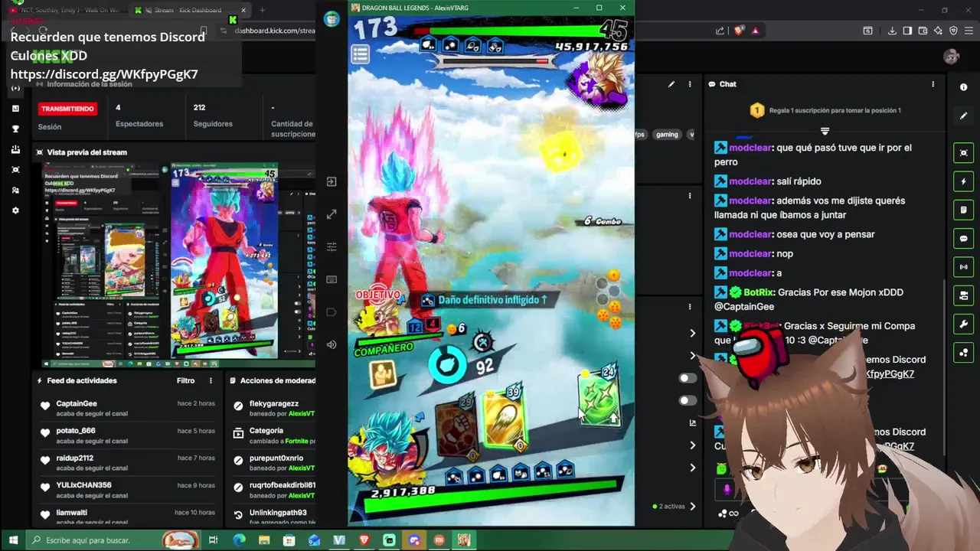The image size is (980, 551).
Task: Open the Dragon Ball Legends battle menu icon
Action: 360,54
